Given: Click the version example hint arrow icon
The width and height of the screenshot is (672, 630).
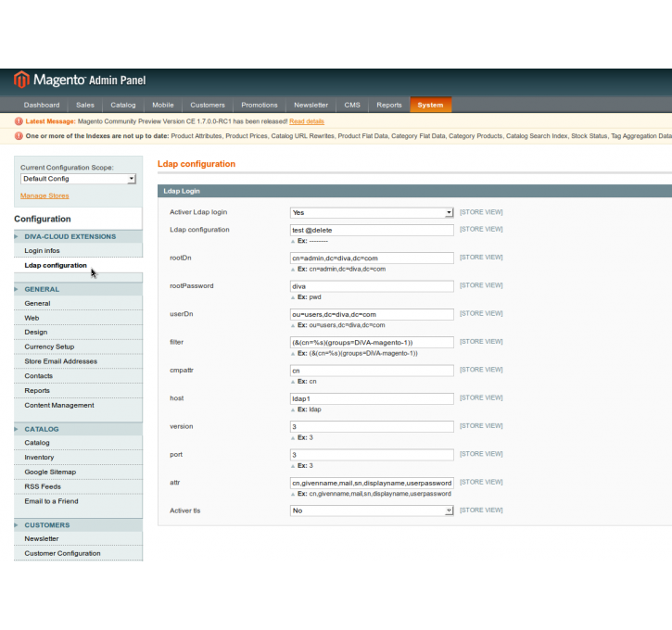Looking at the screenshot, I should tap(293, 437).
